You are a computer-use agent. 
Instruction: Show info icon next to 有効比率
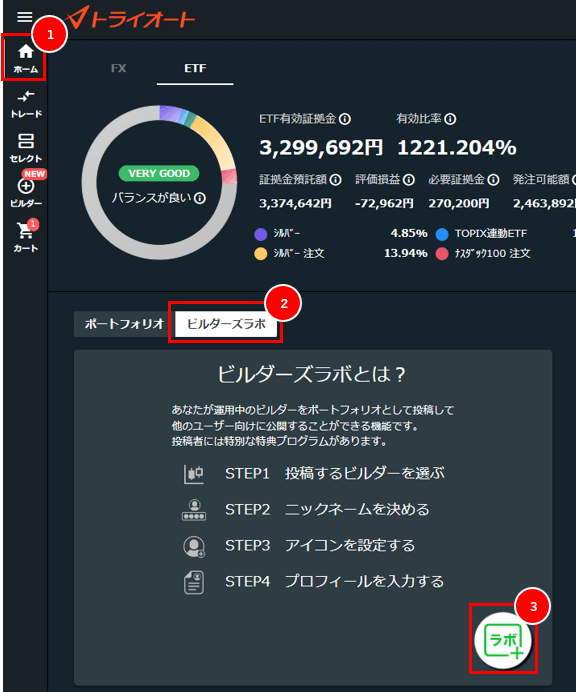click(x=450, y=119)
